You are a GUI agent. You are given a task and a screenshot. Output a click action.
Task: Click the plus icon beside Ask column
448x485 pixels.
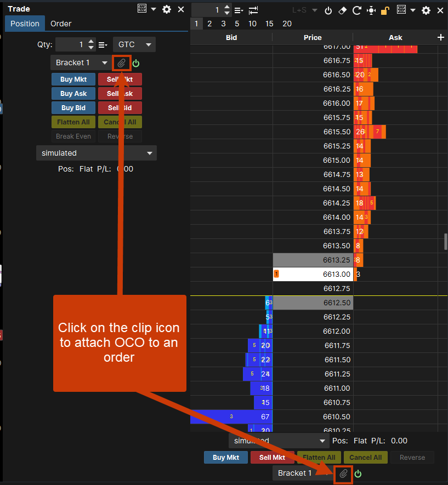[x=441, y=37]
